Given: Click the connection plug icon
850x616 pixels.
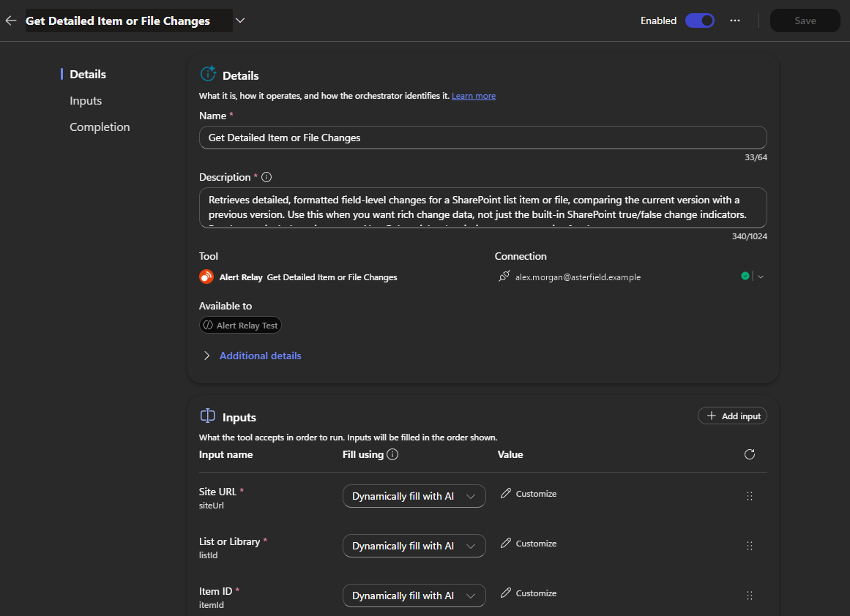Looking at the screenshot, I should click(504, 277).
